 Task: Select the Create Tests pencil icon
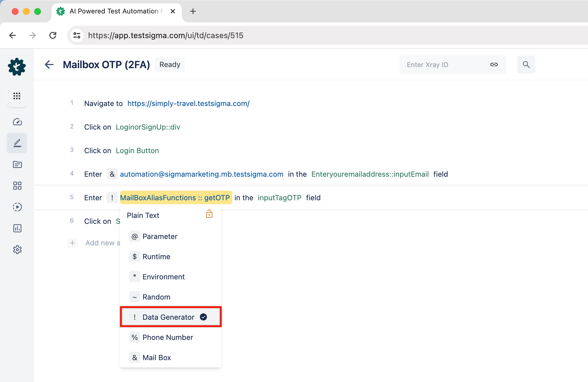(17, 143)
